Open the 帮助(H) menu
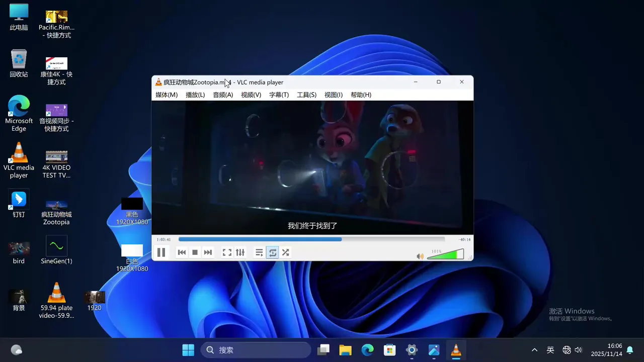Screen dimensions: 644x362 tap(361, 95)
